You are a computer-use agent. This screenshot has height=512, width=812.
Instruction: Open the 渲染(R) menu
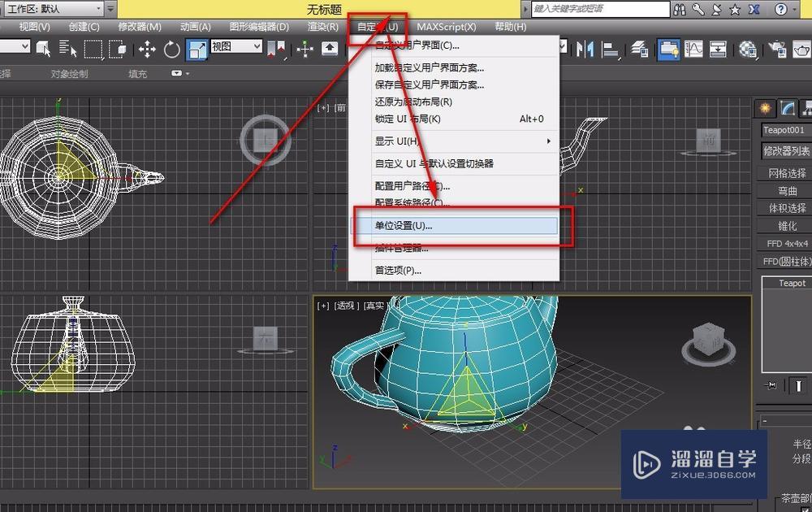pyautogui.click(x=322, y=27)
